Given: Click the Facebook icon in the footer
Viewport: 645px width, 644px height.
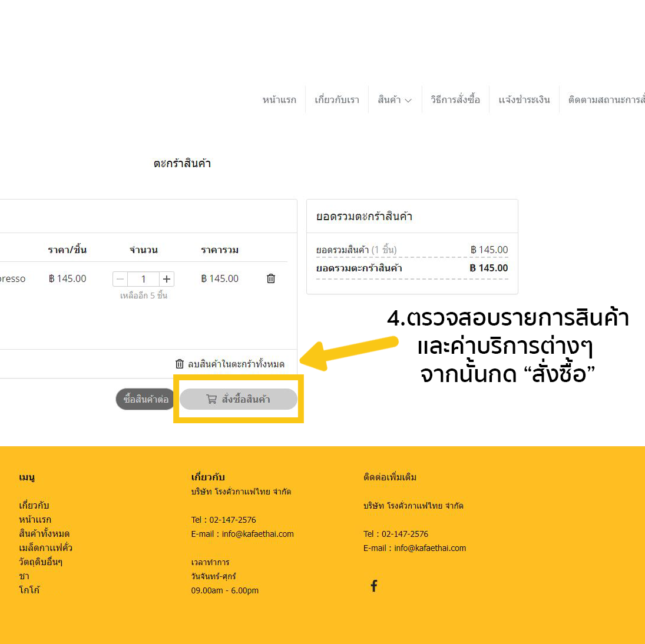Looking at the screenshot, I should click(x=373, y=586).
